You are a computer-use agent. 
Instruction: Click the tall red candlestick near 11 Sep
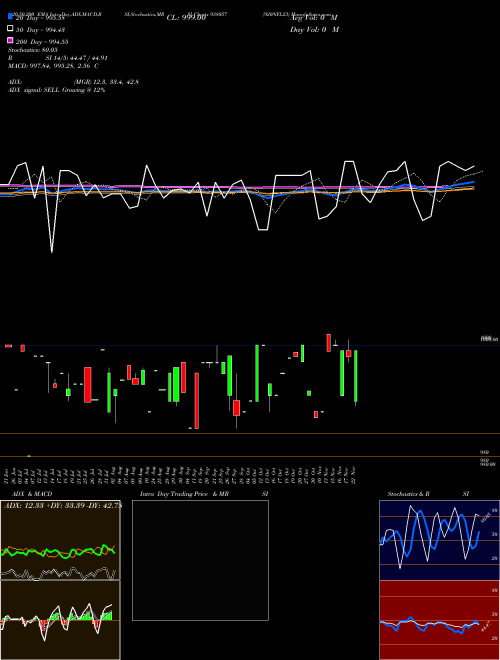pyautogui.click(x=197, y=400)
